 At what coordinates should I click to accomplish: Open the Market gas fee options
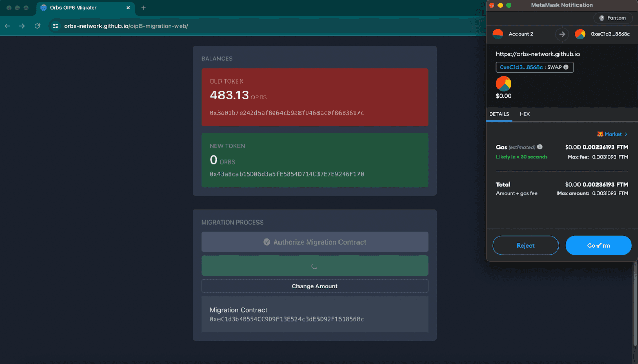[x=612, y=134]
